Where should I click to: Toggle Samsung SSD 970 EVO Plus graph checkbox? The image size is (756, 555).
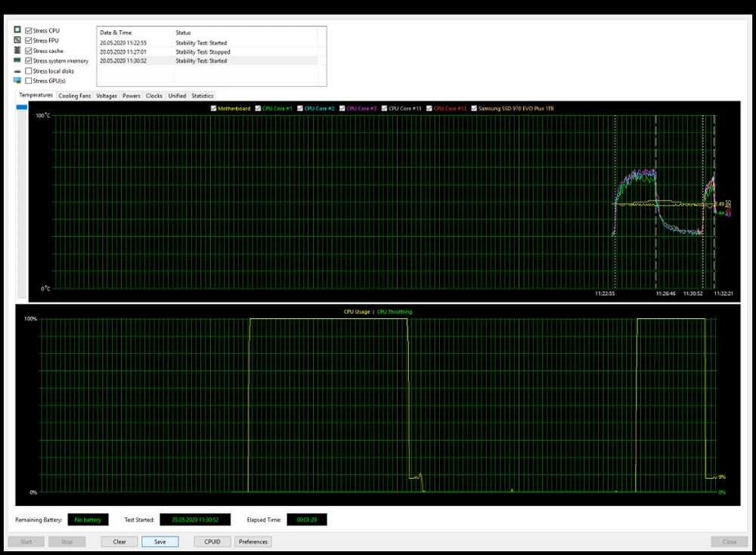[474, 108]
